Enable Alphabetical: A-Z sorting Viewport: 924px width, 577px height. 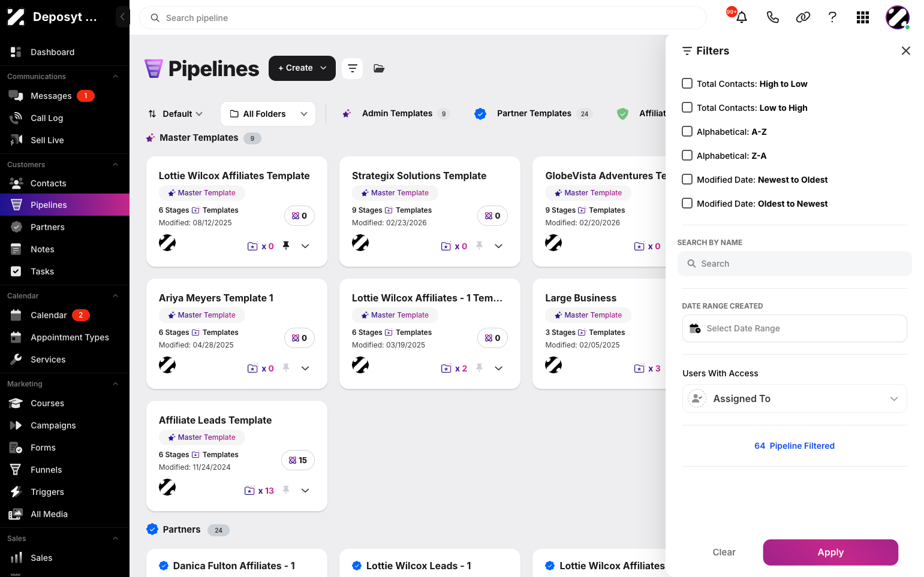coord(687,131)
